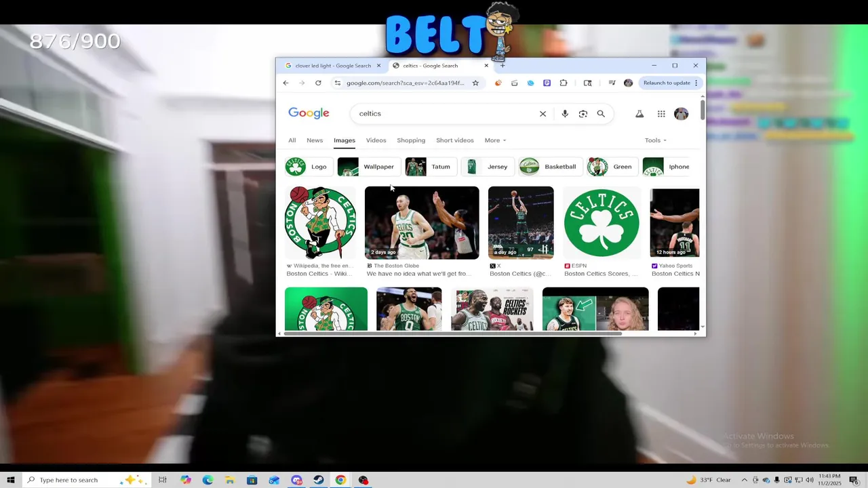This screenshot has height=488, width=868.
Task: Open the Chrome profile avatar in toolbar
Action: [x=628, y=83]
